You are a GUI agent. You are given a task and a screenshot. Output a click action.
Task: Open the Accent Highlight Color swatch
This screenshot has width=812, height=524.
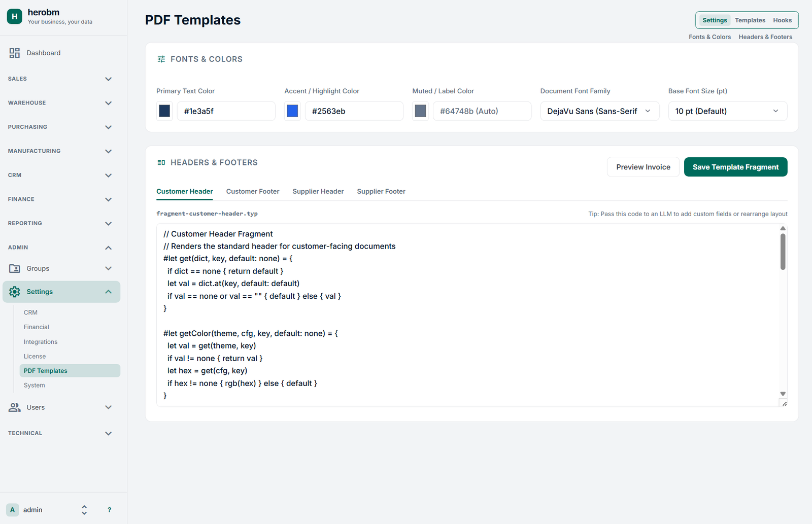[x=292, y=111]
